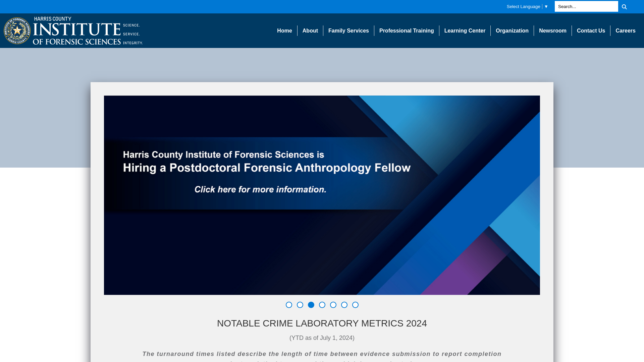
Task: Select the active third carousel dot
Action: tap(311, 305)
